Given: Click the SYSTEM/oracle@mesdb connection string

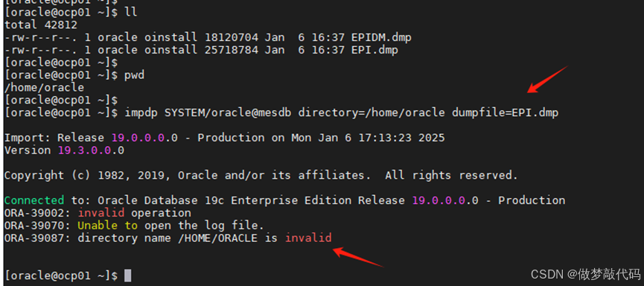Looking at the screenshot, I should (x=228, y=112).
